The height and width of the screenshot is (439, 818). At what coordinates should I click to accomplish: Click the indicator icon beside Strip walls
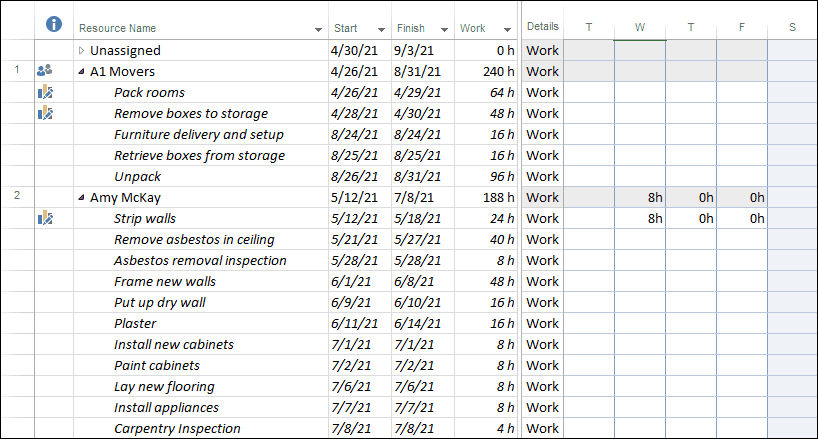tap(45, 218)
